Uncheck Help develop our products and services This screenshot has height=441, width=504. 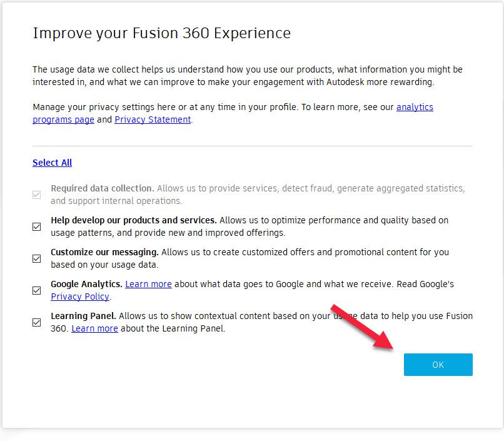point(37,226)
